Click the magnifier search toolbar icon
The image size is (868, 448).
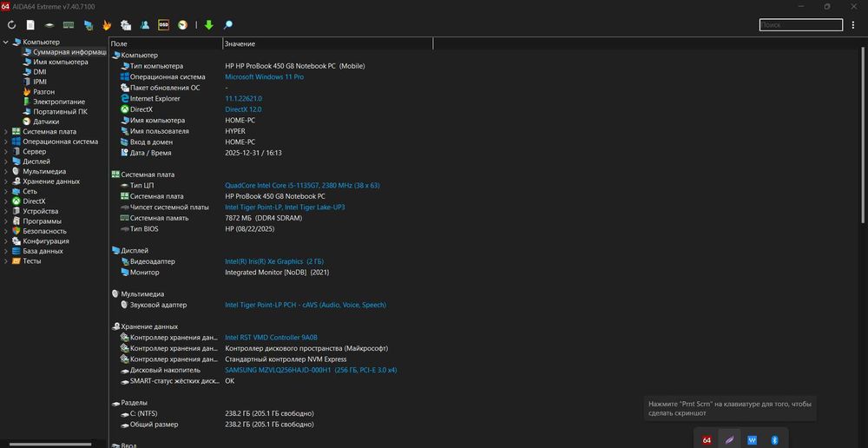click(227, 25)
